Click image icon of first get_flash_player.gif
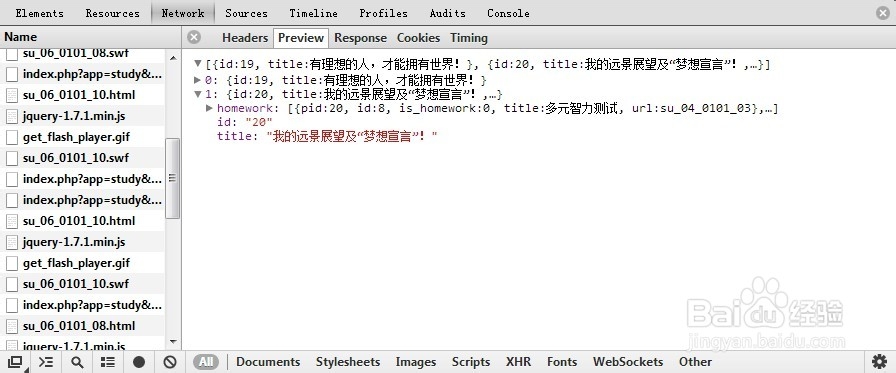The width and height of the screenshot is (896, 373). (x=11, y=137)
